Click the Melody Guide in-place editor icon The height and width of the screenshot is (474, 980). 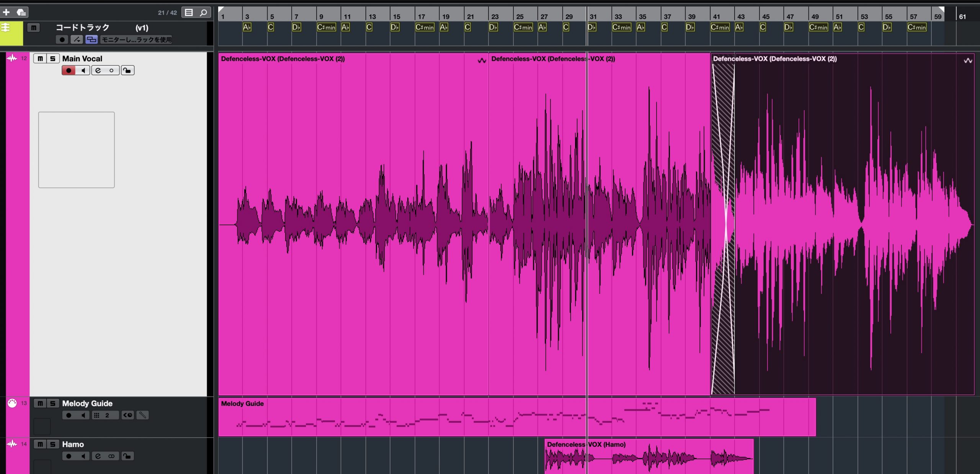coord(142,415)
